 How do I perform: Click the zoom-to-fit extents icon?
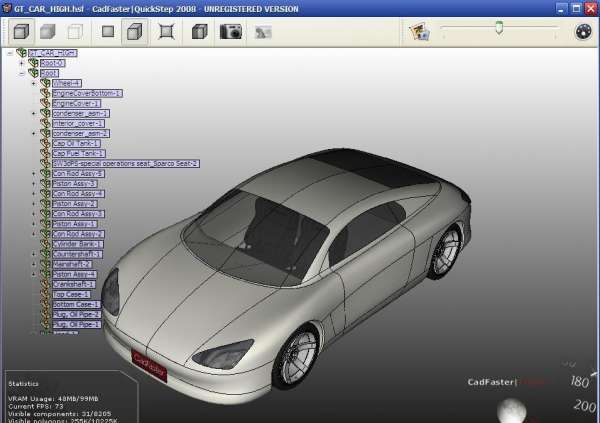[166, 31]
